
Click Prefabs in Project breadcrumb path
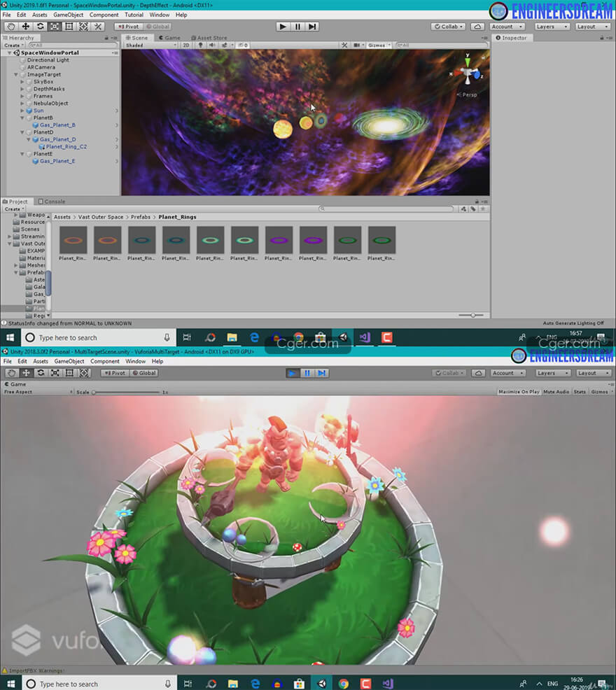pyautogui.click(x=141, y=217)
